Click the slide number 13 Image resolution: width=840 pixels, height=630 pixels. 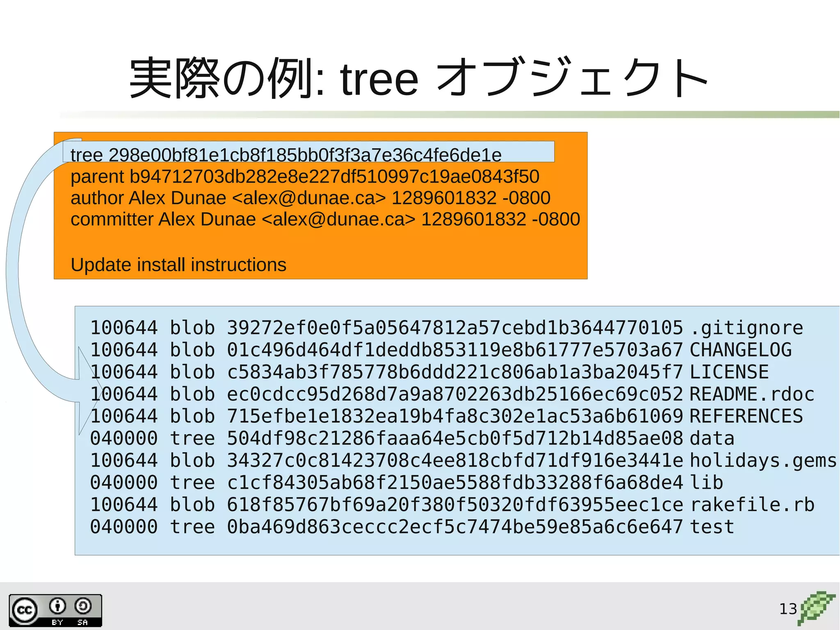[788, 609]
